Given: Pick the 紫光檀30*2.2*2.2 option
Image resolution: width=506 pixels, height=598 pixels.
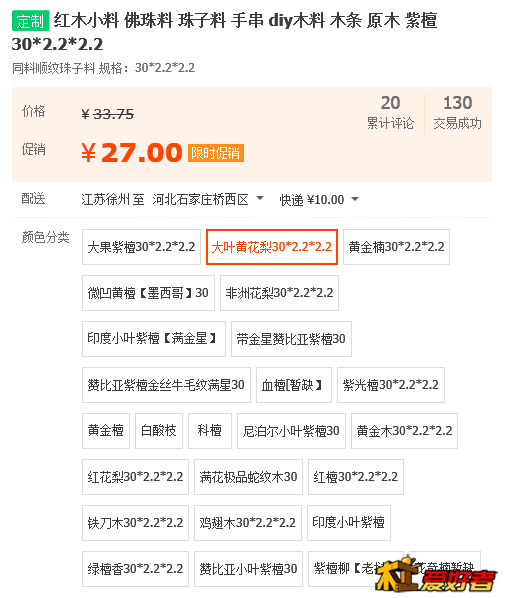Looking at the screenshot, I should pyautogui.click(x=391, y=385).
